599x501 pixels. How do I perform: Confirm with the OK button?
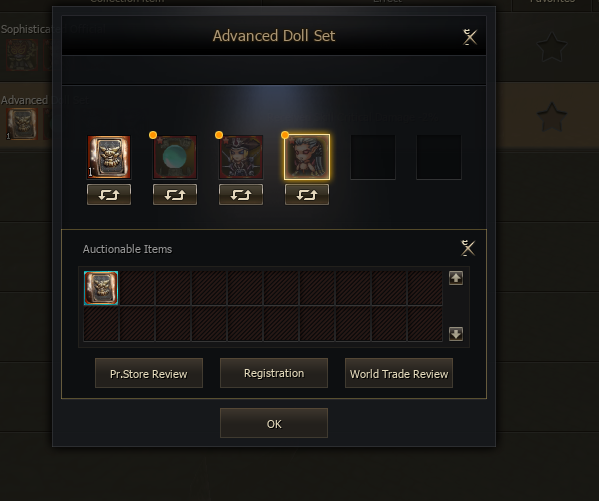274,423
